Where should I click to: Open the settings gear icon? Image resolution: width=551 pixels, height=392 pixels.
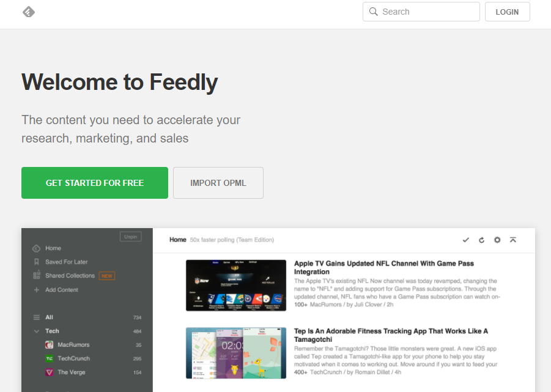pyautogui.click(x=497, y=240)
